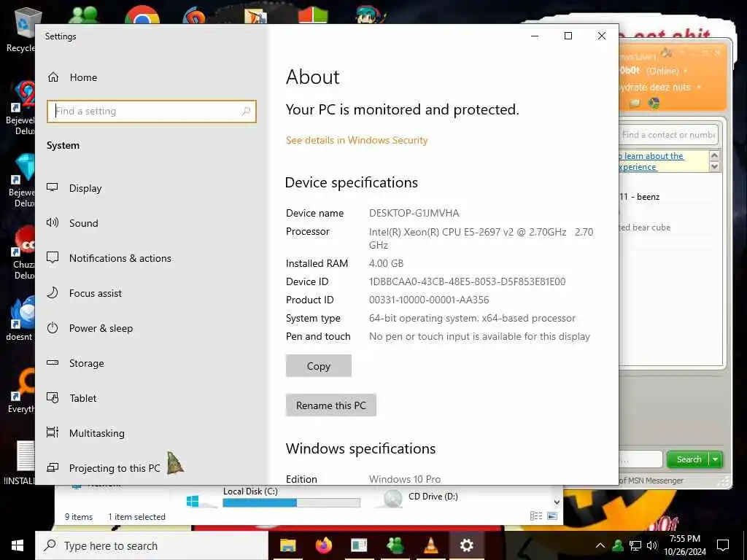Open File Explorer from the taskbar
The image size is (747, 560).
[x=287, y=545]
